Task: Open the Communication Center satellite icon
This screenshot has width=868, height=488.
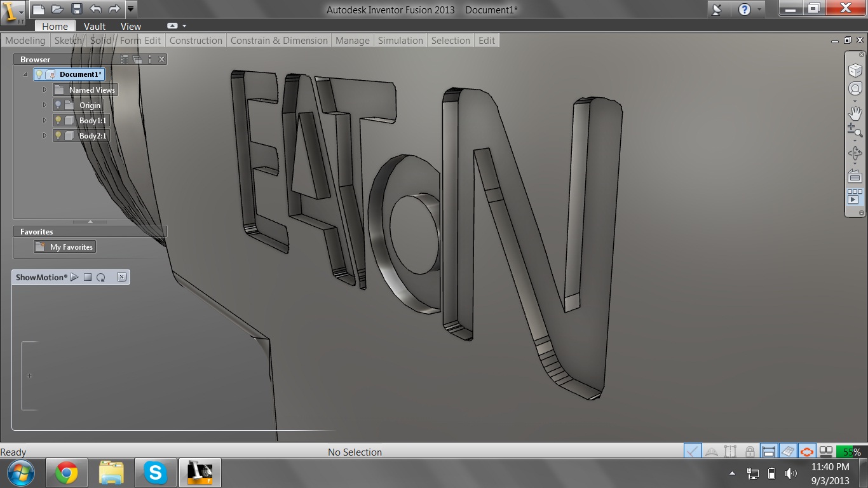Action: 717,9
